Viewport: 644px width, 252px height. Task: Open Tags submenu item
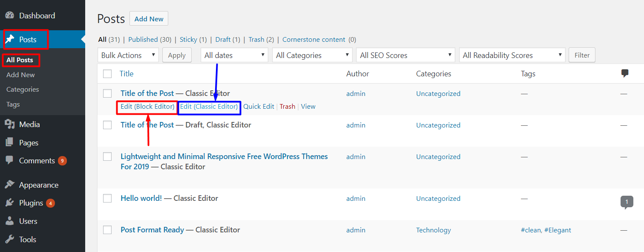tap(13, 104)
